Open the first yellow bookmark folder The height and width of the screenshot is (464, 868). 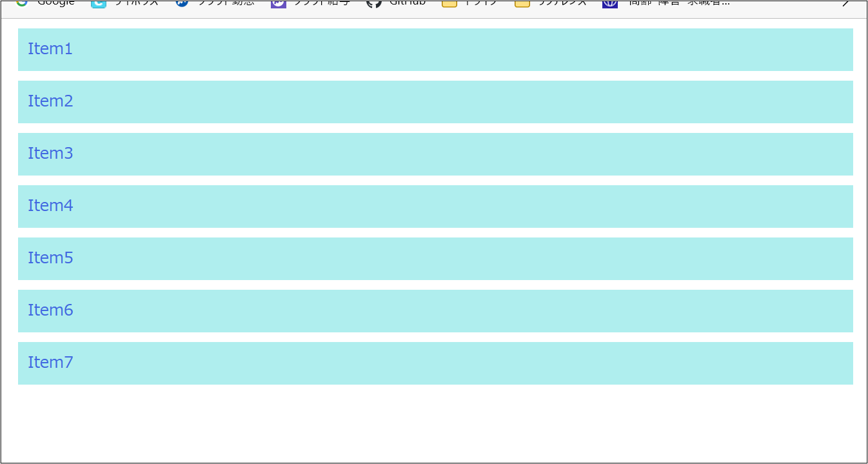coord(449,3)
